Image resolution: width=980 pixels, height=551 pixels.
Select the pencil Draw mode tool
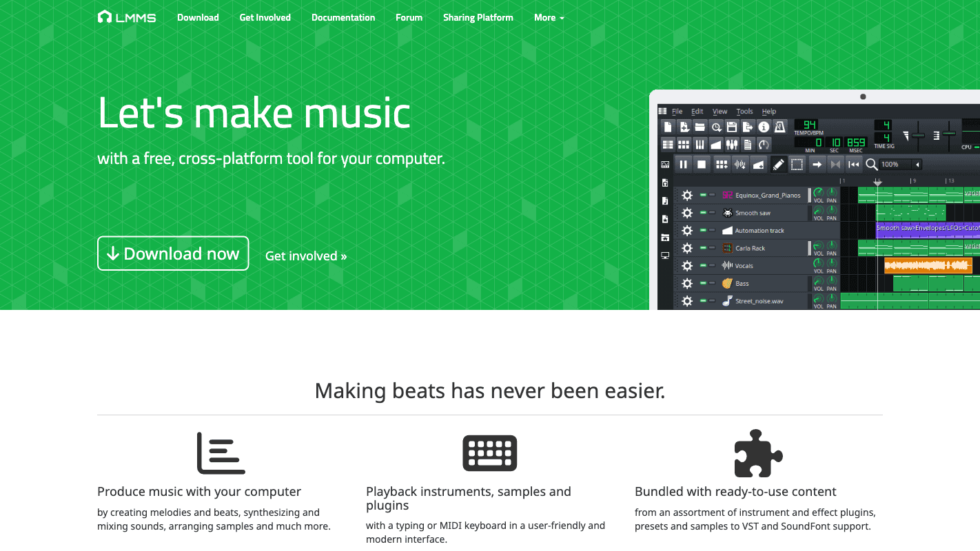coord(778,165)
